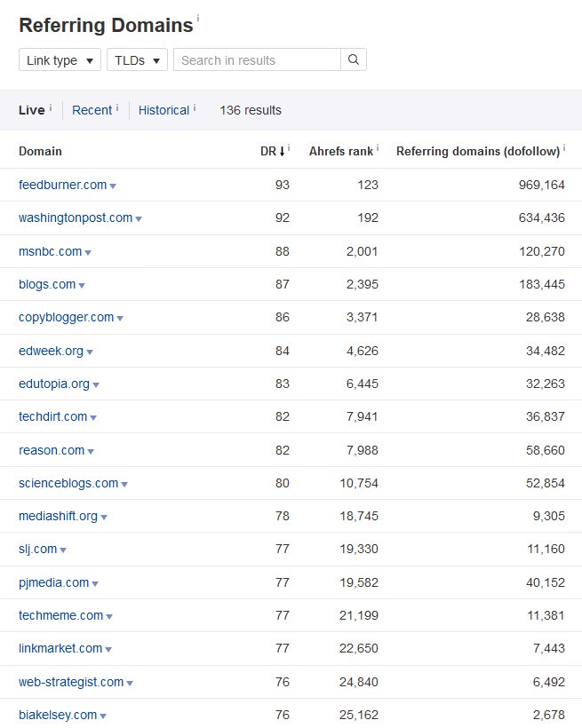
Task: Select the Ahrefs rank value 10,754
Action: pos(359,483)
